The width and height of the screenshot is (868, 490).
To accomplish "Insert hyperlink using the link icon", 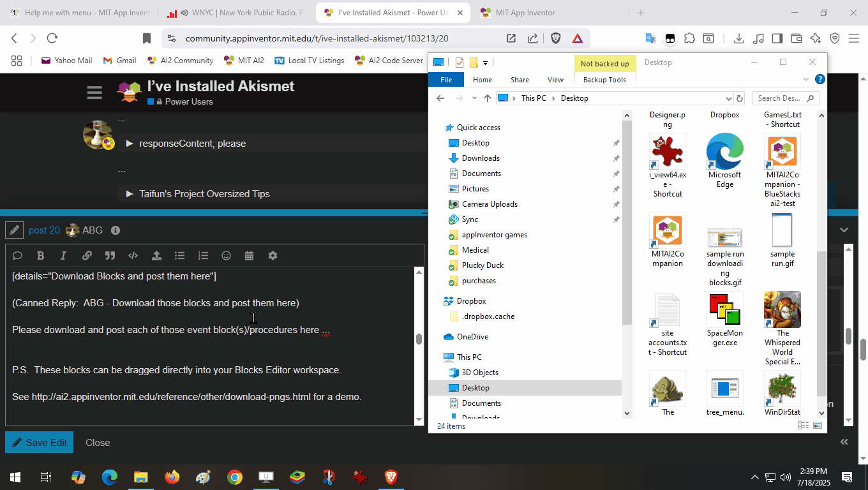I will (x=87, y=256).
